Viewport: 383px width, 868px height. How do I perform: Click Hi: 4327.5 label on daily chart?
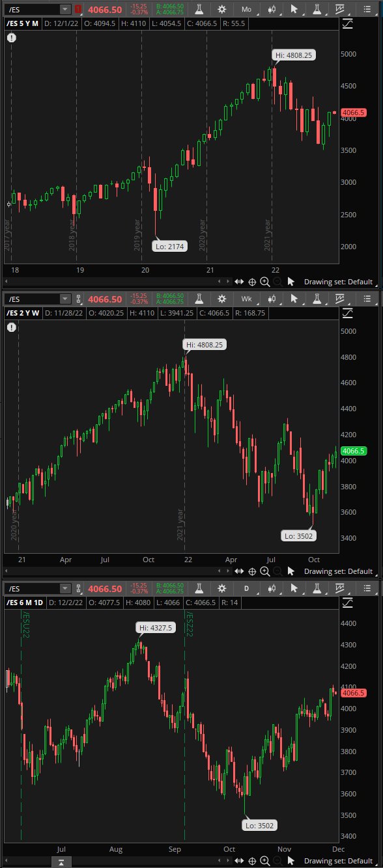pyautogui.click(x=155, y=627)
